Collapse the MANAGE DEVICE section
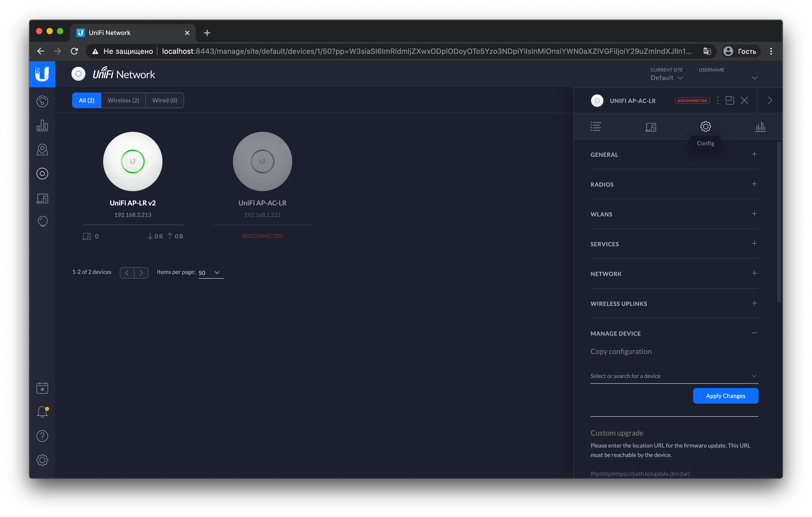This screenshot has height=517, width=812. click(x=754, y=332)
